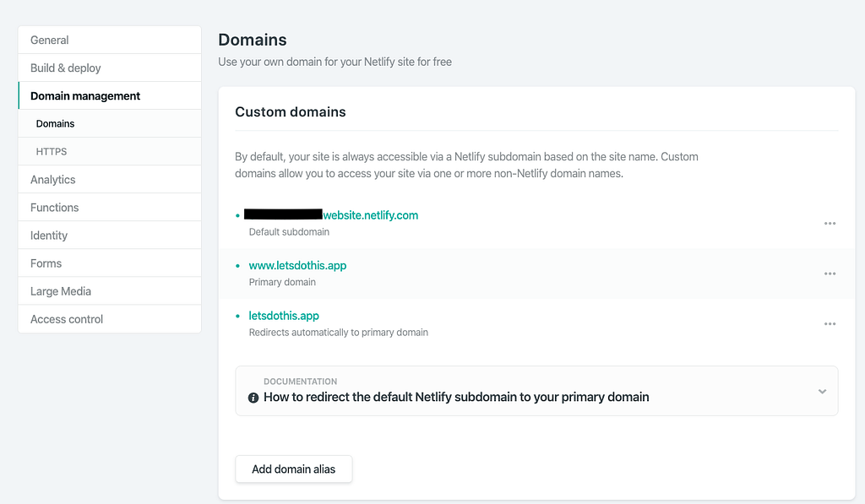Visit the www.letsdothis.app link

297,265
